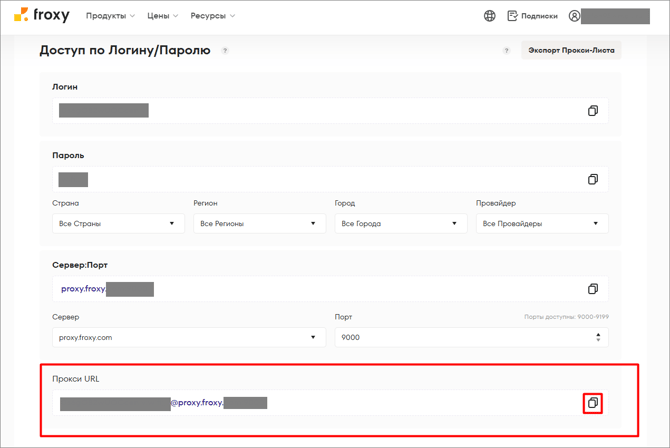Viewport: 670px width, 448px height.
Task: Click the port number stepper arrows
Action: [598, 338]
